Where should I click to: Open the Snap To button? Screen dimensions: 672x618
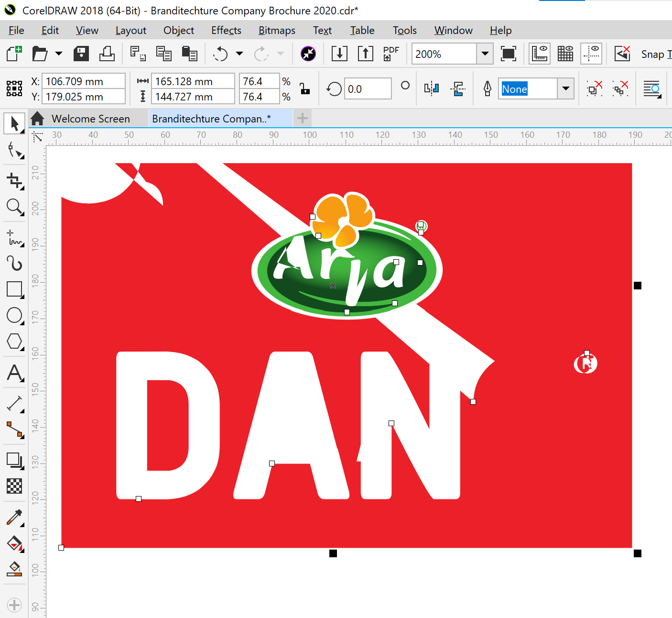pos(656,54)
